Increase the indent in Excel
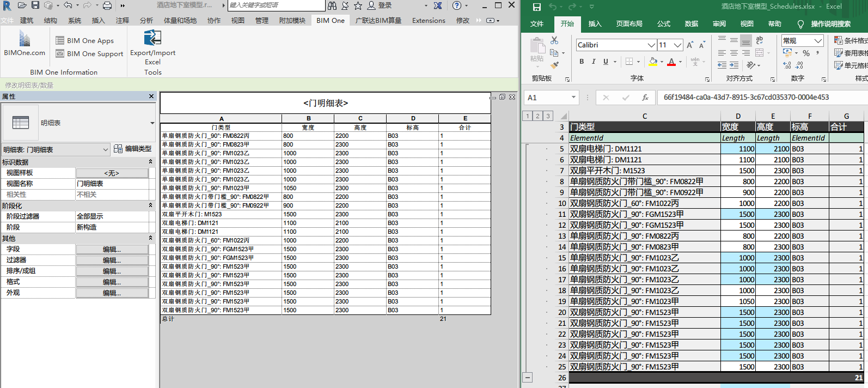The image size is (868, 388). (733, 65)
